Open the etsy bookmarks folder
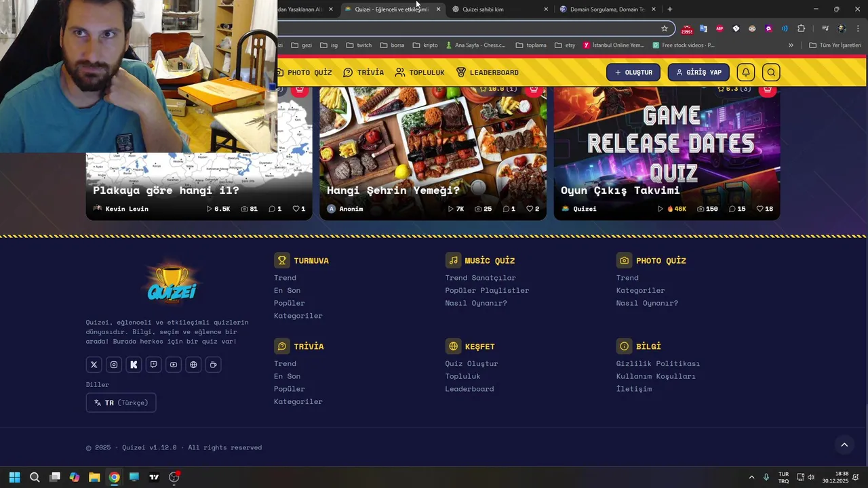Screen dimensions: 868x488 [x=565, y=45]
